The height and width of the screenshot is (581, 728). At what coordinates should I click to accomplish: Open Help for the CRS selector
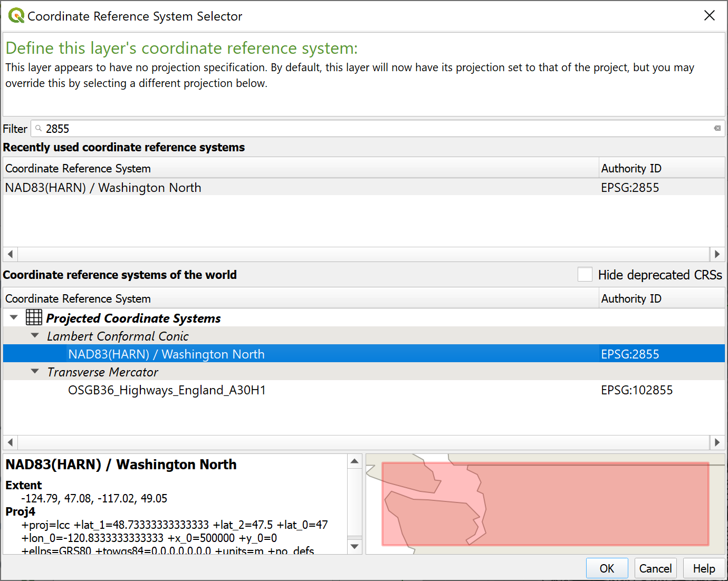[x=704, y=568]
